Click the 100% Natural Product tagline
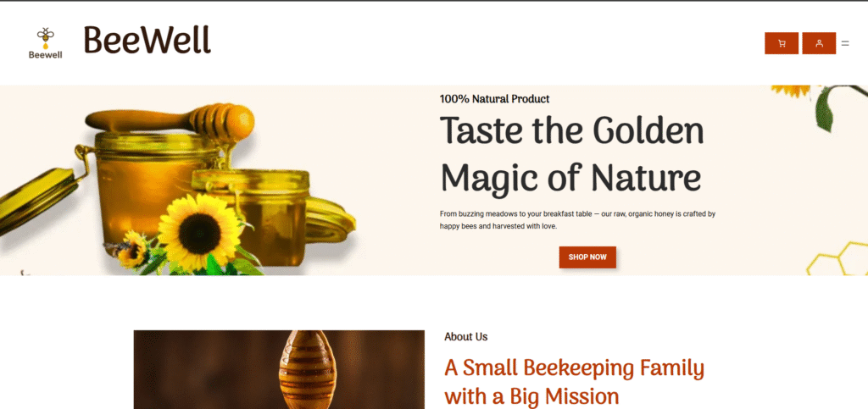 coord(494,99)
